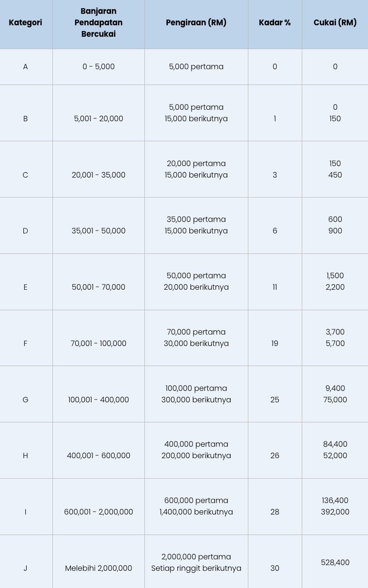368x588 pixels.
Task: Click the Kategori column header
Action: (25, 22)
